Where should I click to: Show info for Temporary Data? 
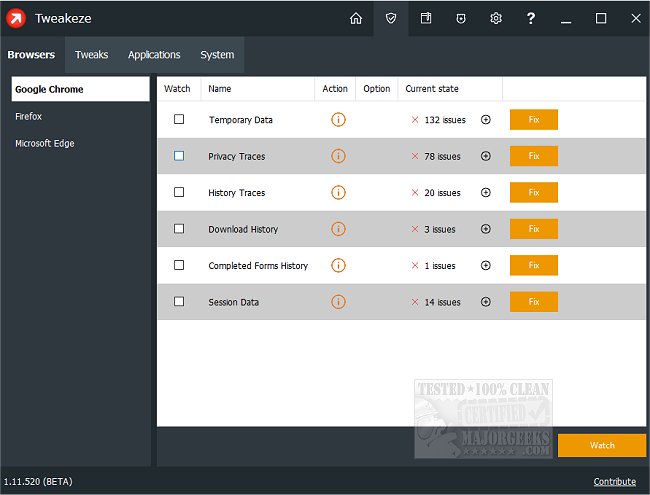click(338, 119)
